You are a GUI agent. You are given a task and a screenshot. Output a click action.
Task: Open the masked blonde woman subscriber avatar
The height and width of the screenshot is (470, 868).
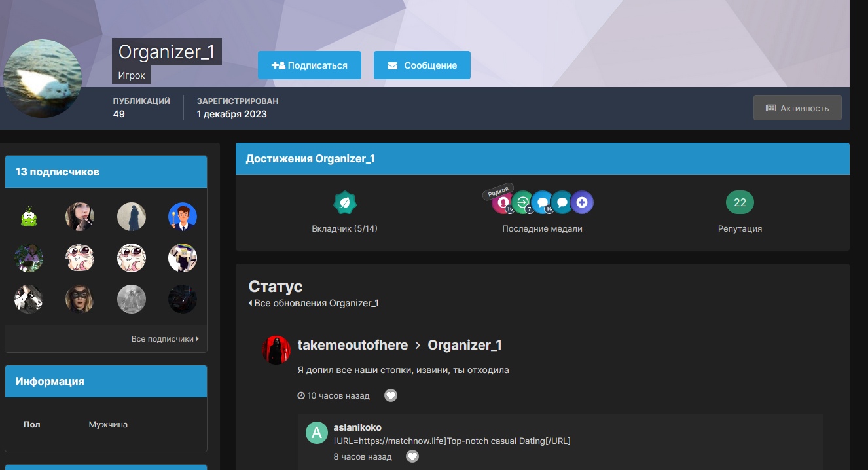(x=80, y=299)
